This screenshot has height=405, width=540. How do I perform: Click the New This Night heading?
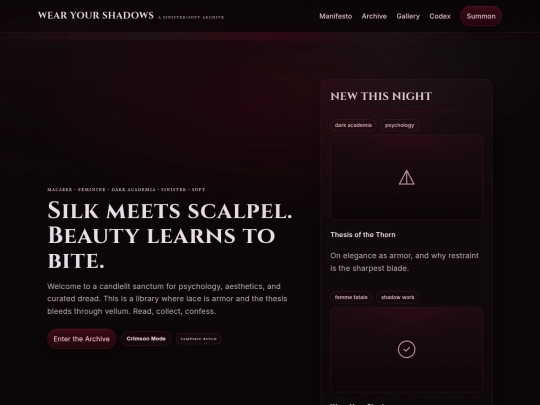point(381,96)
